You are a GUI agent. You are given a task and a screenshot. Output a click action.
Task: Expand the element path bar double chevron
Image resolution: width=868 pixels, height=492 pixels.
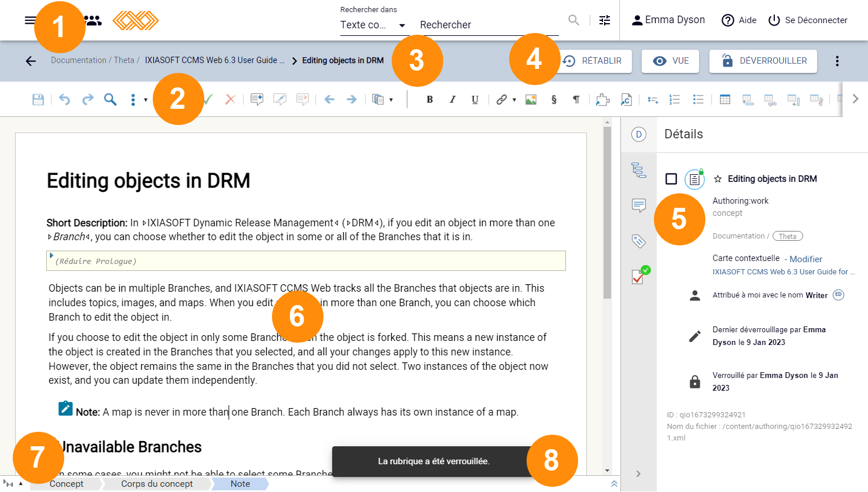click(614, 484)
